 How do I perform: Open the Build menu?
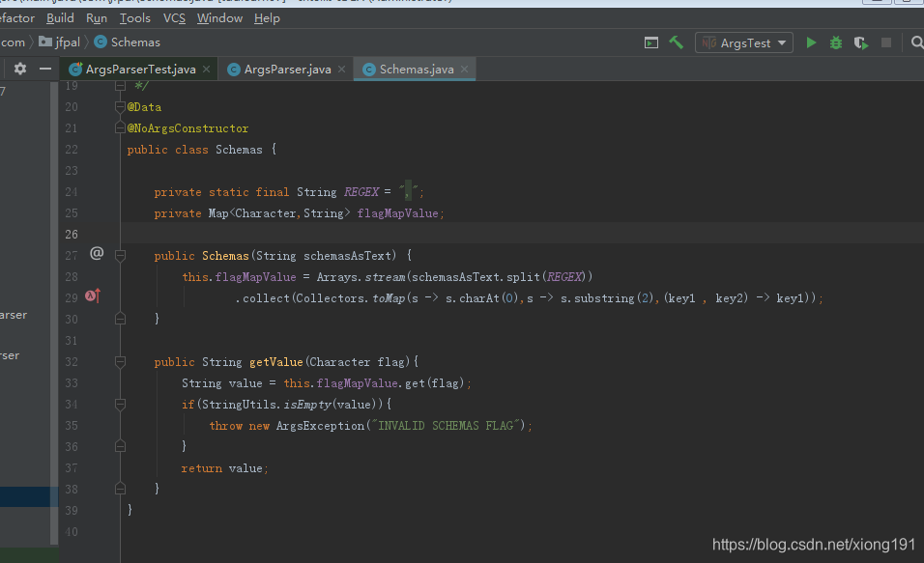coord(60,18)
